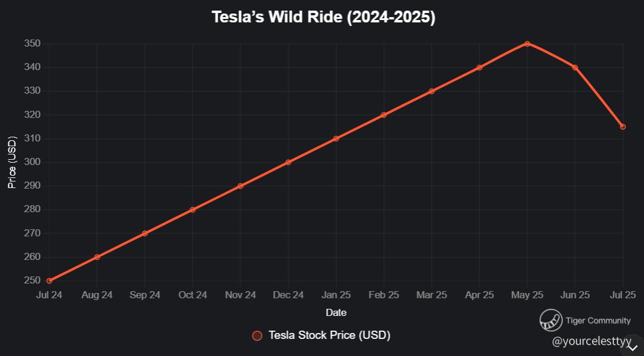Click the Date x-axis title
This screenshot has width=644, height=356.
(x=336, y=312)
